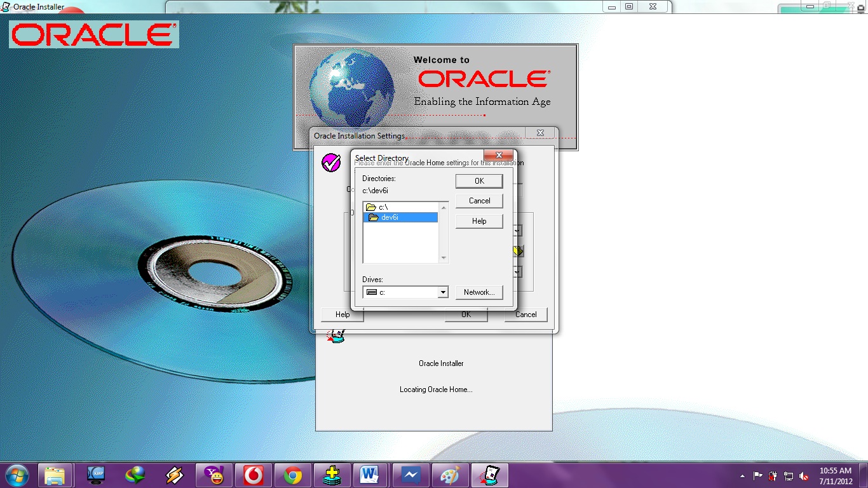Click the c: drive combo box
Image resolution: width=868 pixels, height=488 pixels.
click(405, 292)
